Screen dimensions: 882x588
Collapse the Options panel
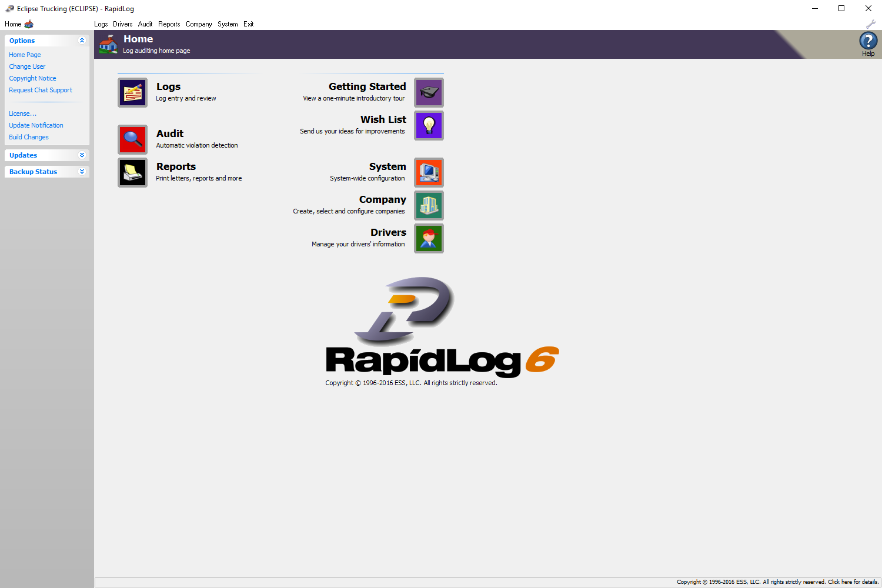(82, 40)
